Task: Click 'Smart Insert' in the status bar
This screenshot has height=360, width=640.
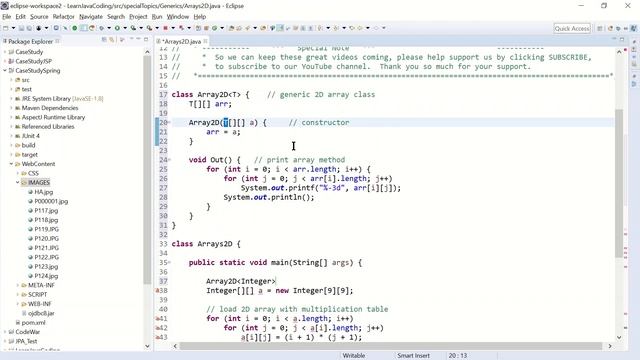Action: point(413,356)
